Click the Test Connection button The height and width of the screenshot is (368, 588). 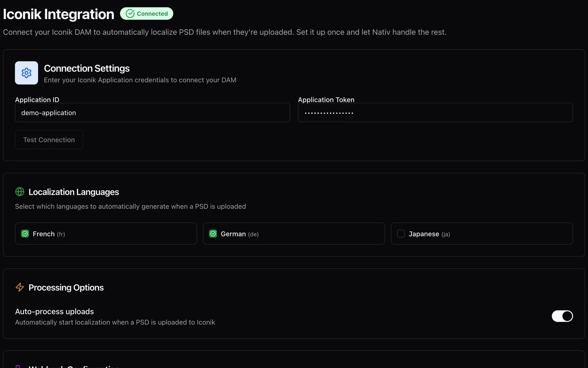49,139
